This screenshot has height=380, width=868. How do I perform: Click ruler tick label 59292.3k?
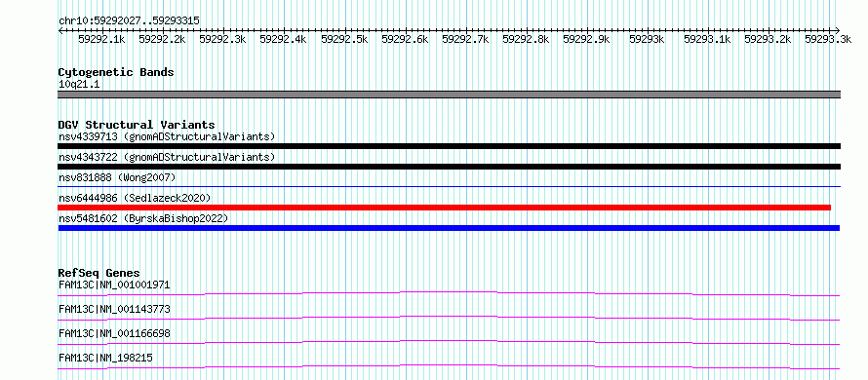(x=222, y=39)
